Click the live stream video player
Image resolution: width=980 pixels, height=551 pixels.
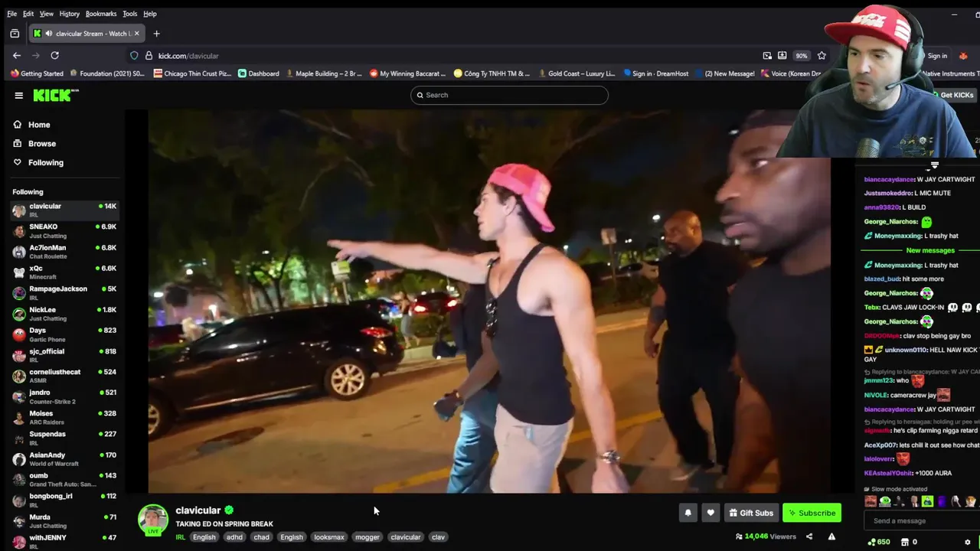(489, 301)
